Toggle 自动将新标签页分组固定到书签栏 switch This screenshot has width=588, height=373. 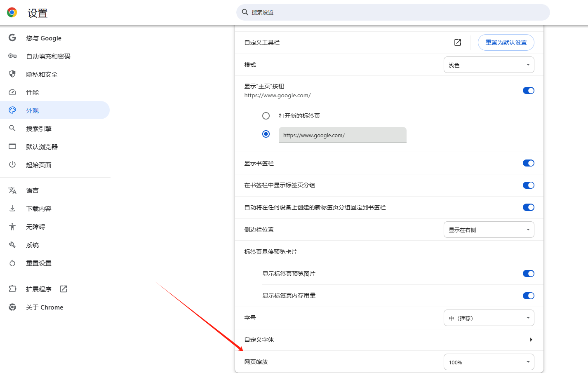[x=528, y=207]
